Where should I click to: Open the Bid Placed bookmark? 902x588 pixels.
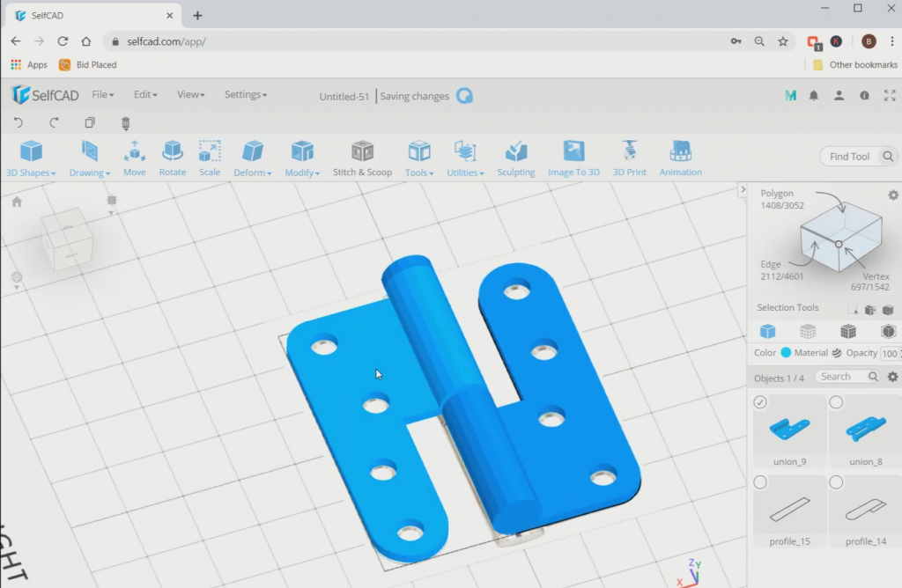[87, 65]
